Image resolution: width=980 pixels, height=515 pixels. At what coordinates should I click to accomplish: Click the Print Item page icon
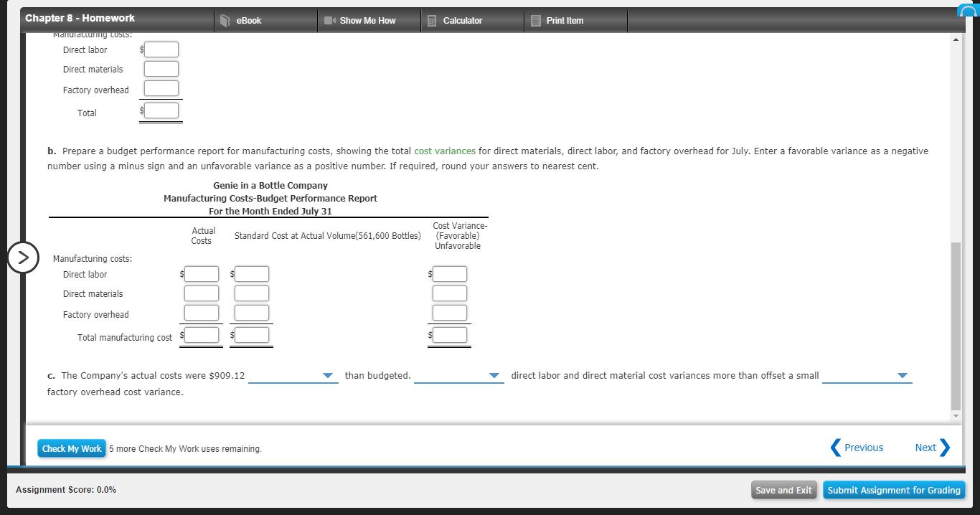535,21
